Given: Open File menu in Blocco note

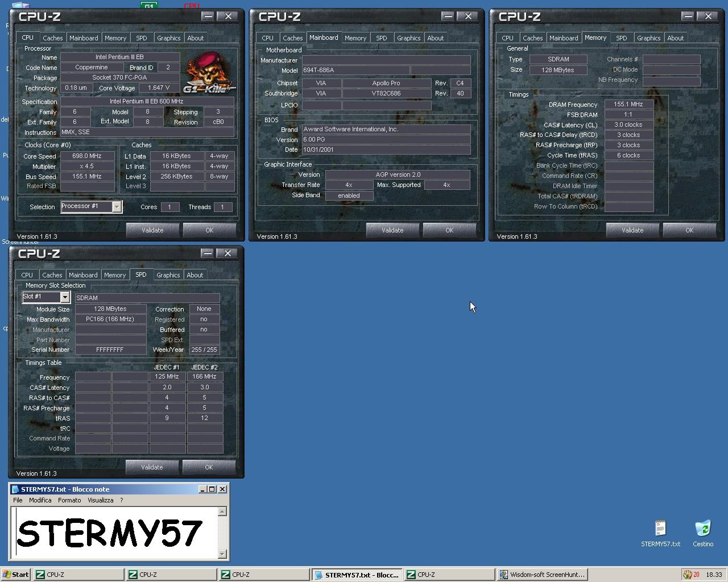Looking at the screenshot, I should tap(18, 500).
